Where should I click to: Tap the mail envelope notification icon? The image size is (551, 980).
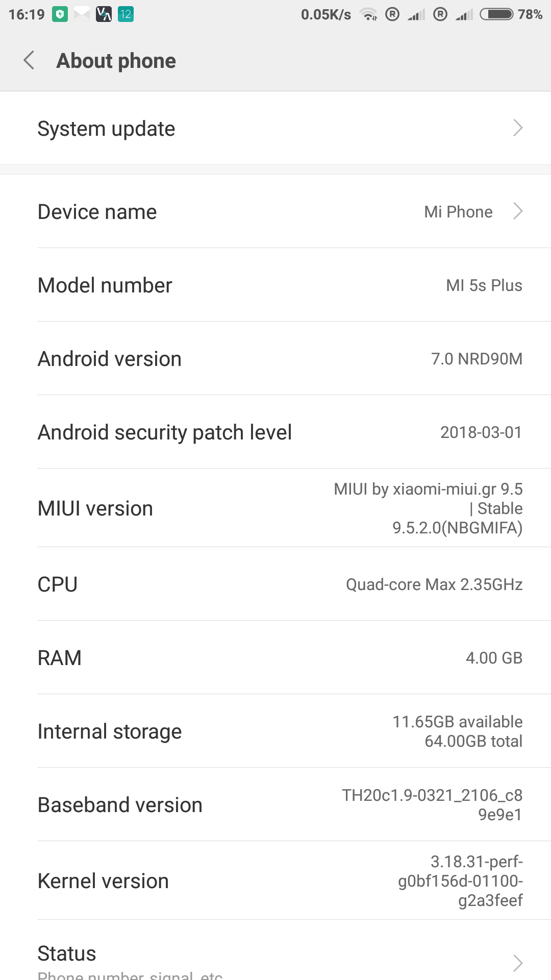(82, 14)
